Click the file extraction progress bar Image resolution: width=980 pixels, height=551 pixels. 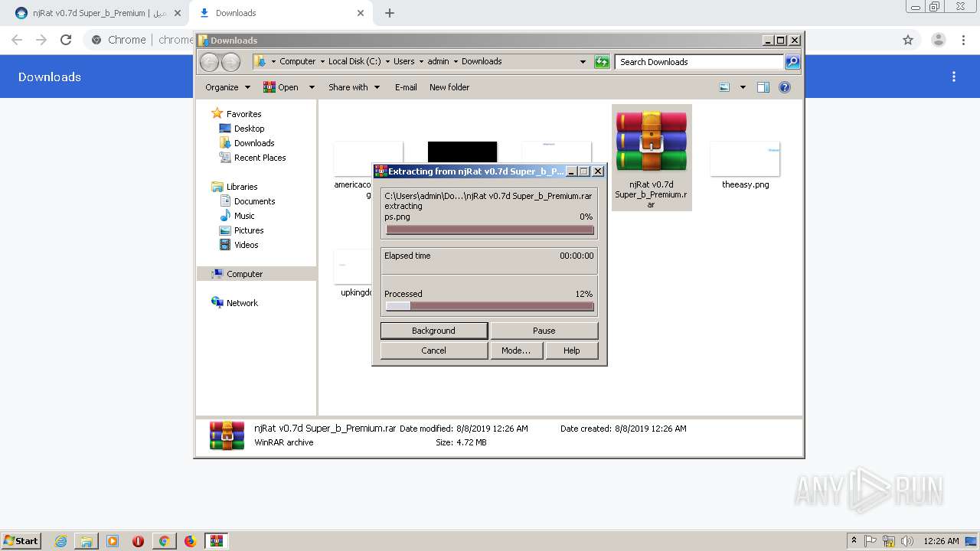pyautogui.click(x=490, y=230)
